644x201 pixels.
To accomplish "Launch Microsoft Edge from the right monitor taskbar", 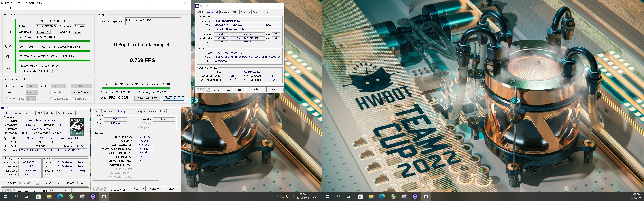I will click(x=382, y=197).
